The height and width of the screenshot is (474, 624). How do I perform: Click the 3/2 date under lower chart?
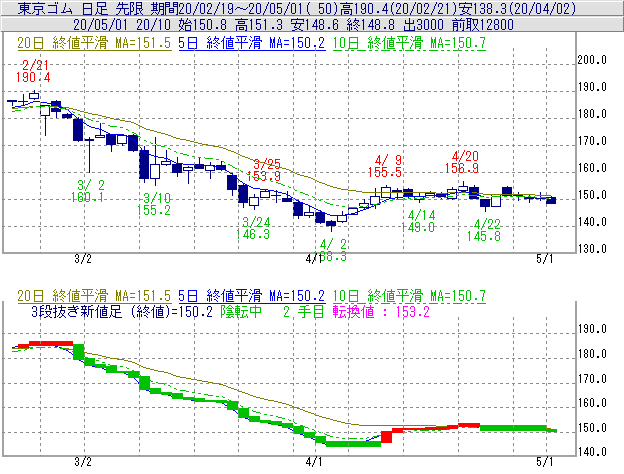click(x=83, y=462)
